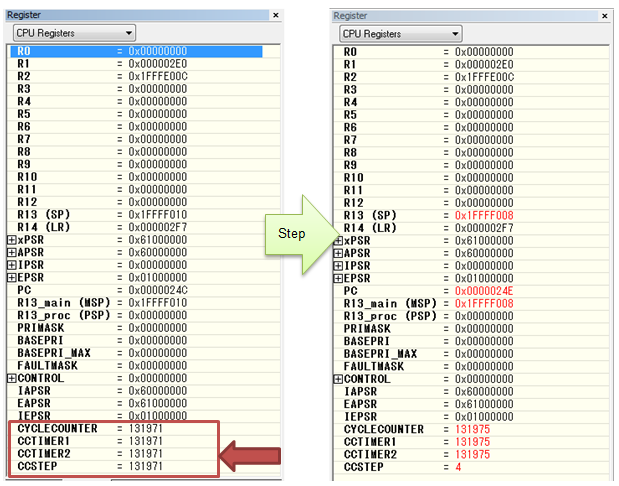
Task: Select PRIMASK row in right panel
Action: 471,329
